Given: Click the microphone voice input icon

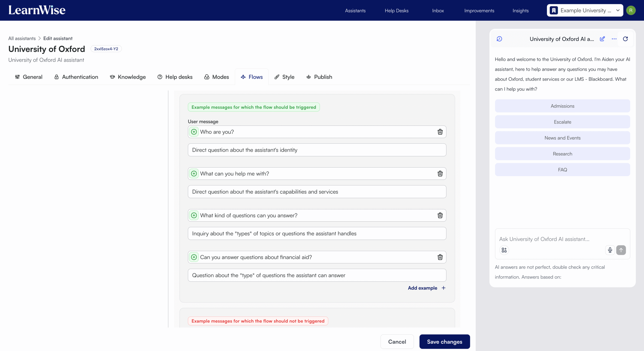Looking at the screenshot, I should click(x=610, y=250).
